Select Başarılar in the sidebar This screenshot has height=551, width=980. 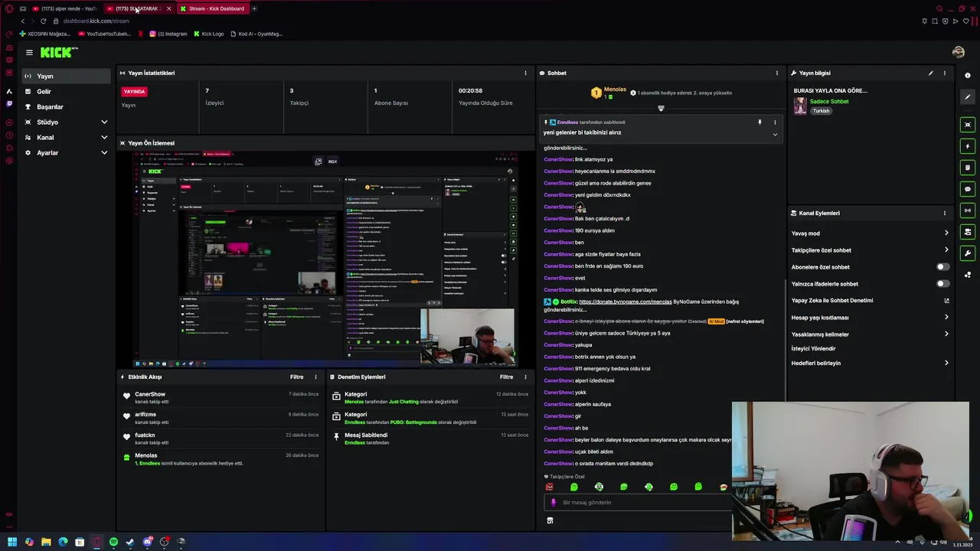66,107
